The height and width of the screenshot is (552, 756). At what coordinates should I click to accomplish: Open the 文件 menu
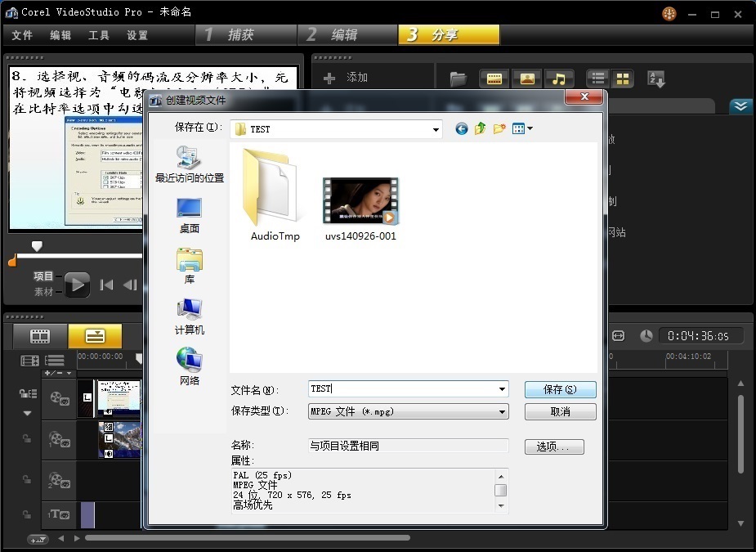click(x=22, y=35)
